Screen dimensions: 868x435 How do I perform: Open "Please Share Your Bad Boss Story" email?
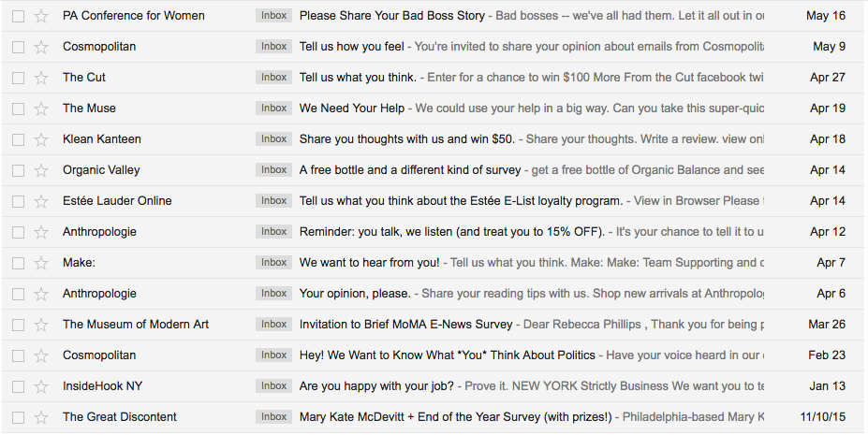(x=392, y=16)
